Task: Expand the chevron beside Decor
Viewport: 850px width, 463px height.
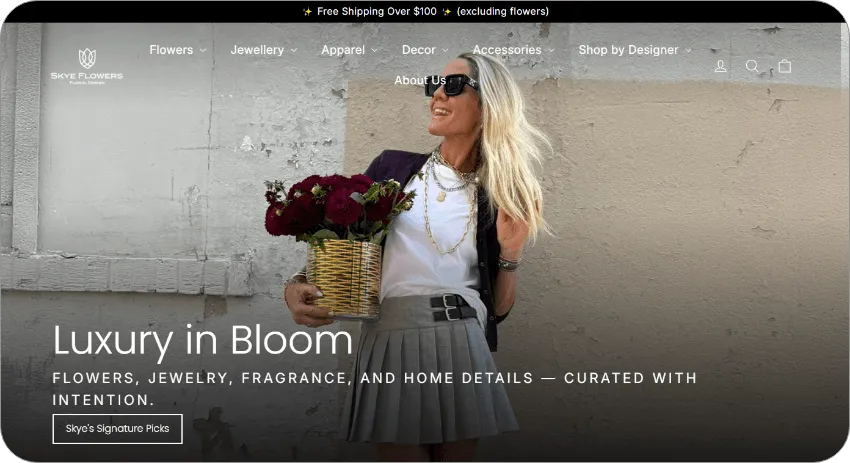Action: tap(445, 50)
